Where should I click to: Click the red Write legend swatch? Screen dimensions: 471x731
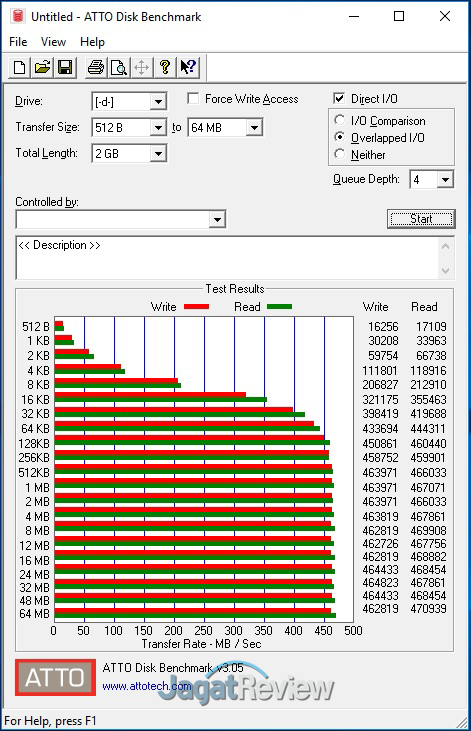(196, 307)
